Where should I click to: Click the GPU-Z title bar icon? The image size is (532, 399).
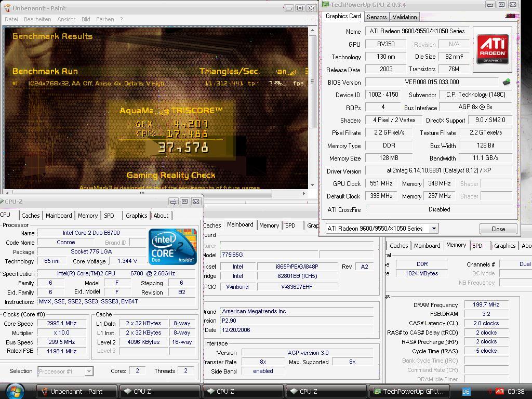(325, 4)
